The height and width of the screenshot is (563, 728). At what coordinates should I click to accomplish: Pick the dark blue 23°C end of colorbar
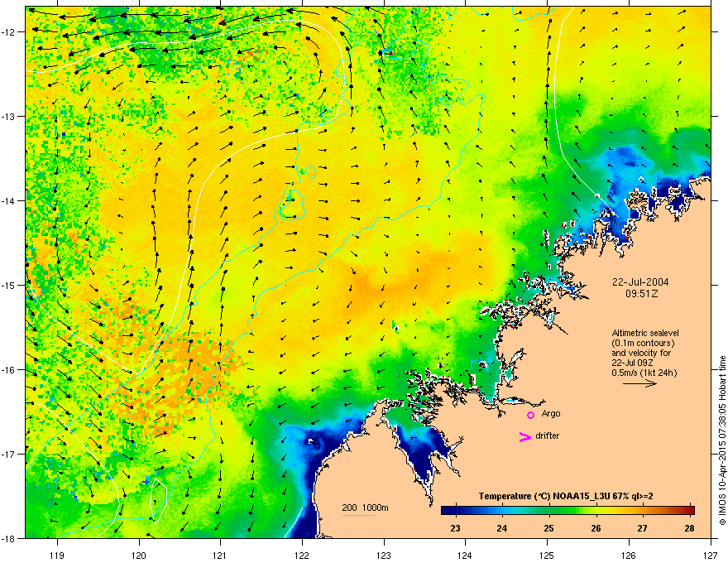pyautogui.click(x=448, y=510)
